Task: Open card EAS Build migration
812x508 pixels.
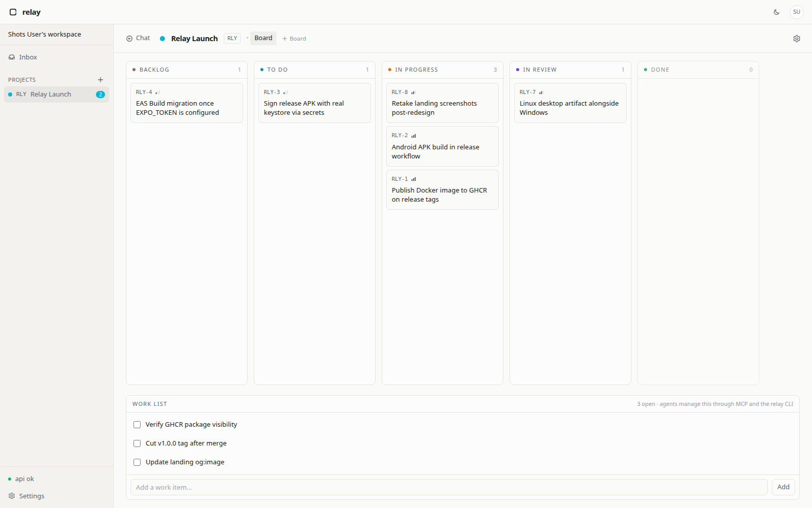Action: [x=187, y=103]
